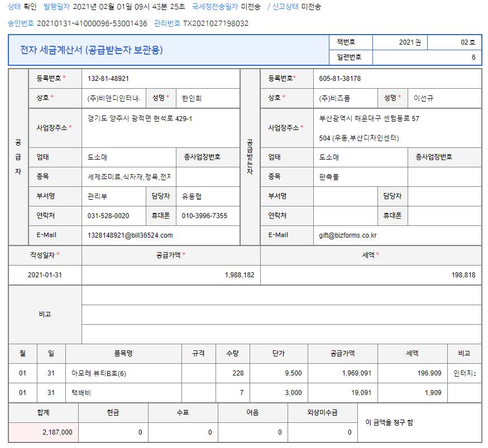Viewport: 488px width, 448px height.
Task: Click the supplier 등록번호 field 132-81-48921
Action: point(160,79)
